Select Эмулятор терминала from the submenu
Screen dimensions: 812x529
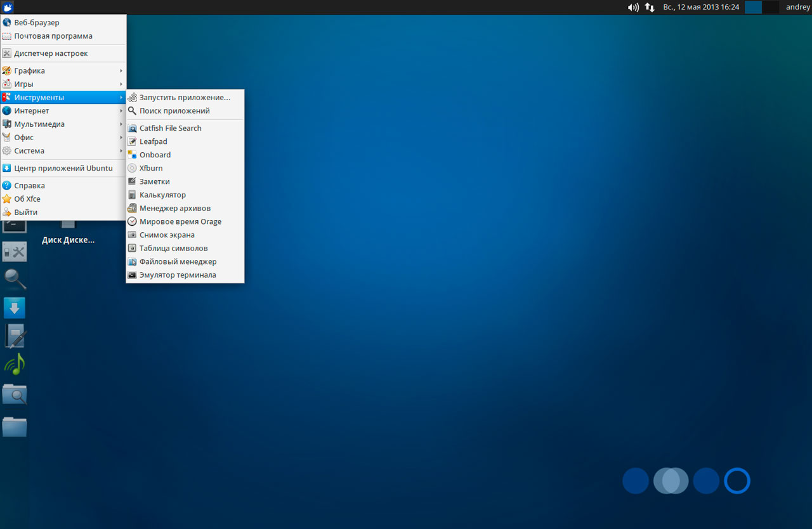pos(178,275)
